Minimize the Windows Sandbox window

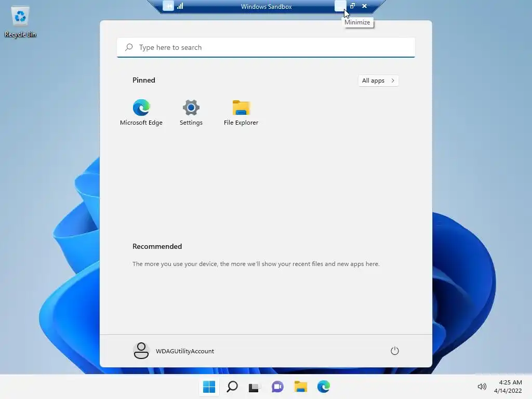coord(340,6)
